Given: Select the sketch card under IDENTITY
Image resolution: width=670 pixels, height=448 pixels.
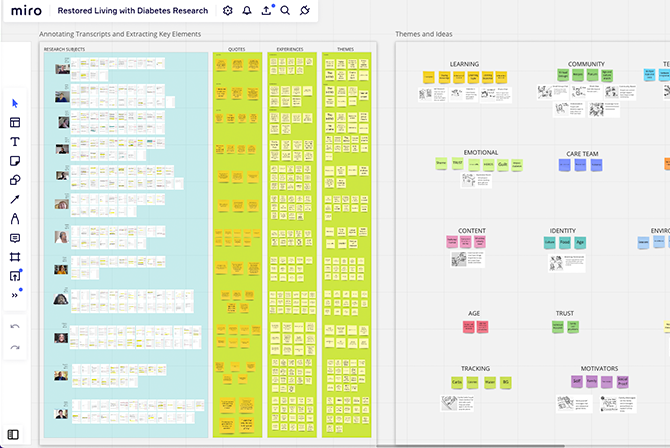Looking at the screenshot, I should tap(567, 263).
